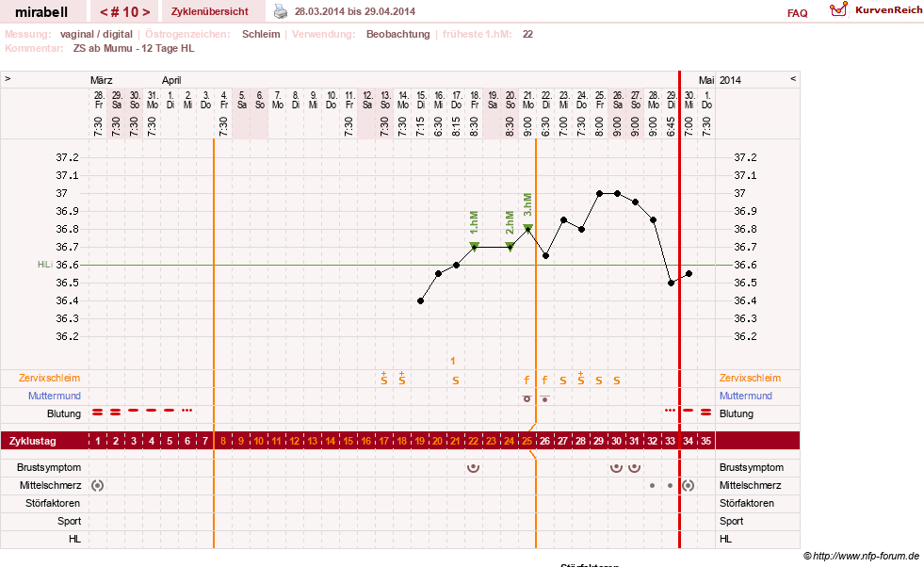Click the Muttermund symbol on cycle day 25

527,399
